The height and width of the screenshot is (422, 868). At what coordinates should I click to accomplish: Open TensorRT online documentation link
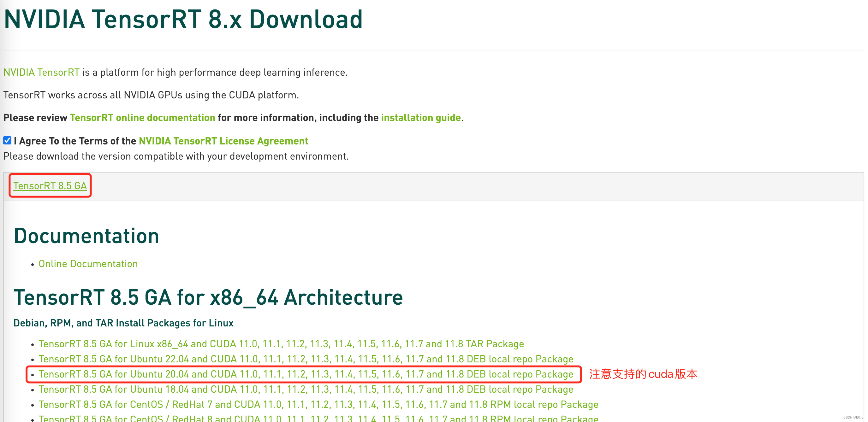[x=143, y=118]
